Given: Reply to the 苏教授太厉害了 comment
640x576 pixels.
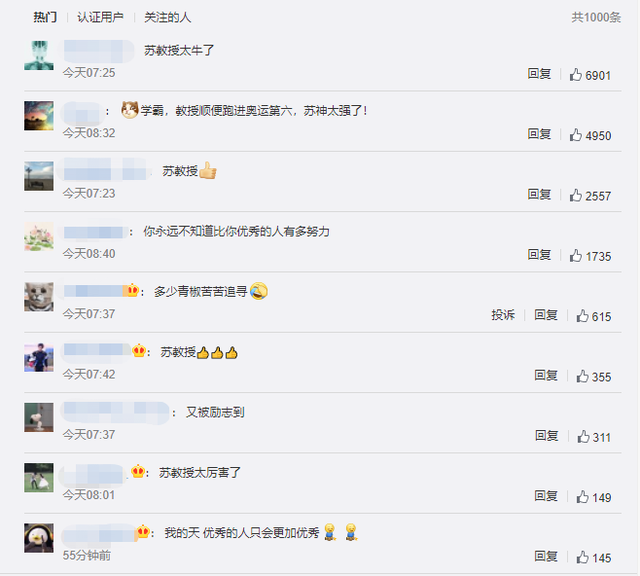Looking at the screenshot, I should [x=546, y=496].
